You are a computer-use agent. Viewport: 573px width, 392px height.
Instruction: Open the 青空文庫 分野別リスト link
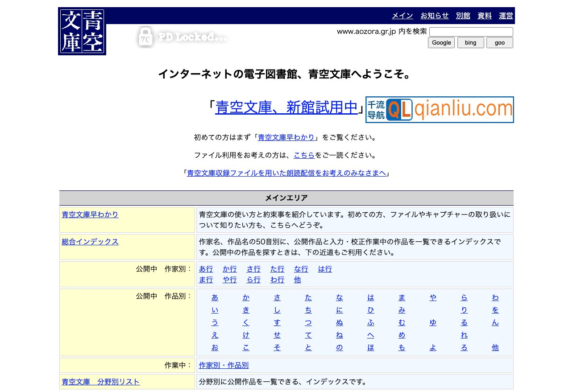(101, 382)
